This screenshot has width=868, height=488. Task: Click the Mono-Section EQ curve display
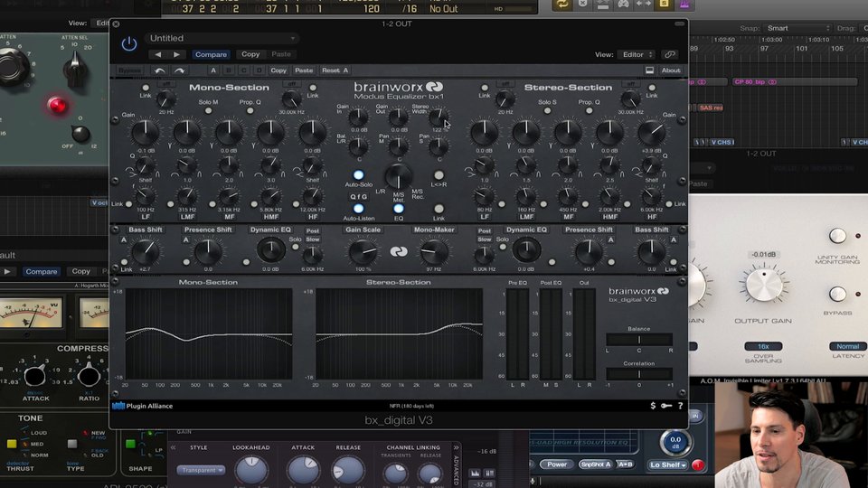click(209, 333)
